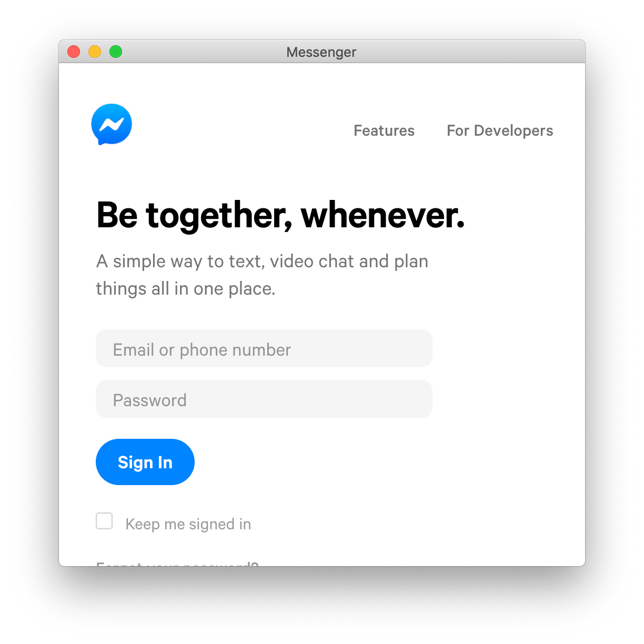Click the blue Messenger logo
Screen dimensions: 644x644
[x=112, y=124]
